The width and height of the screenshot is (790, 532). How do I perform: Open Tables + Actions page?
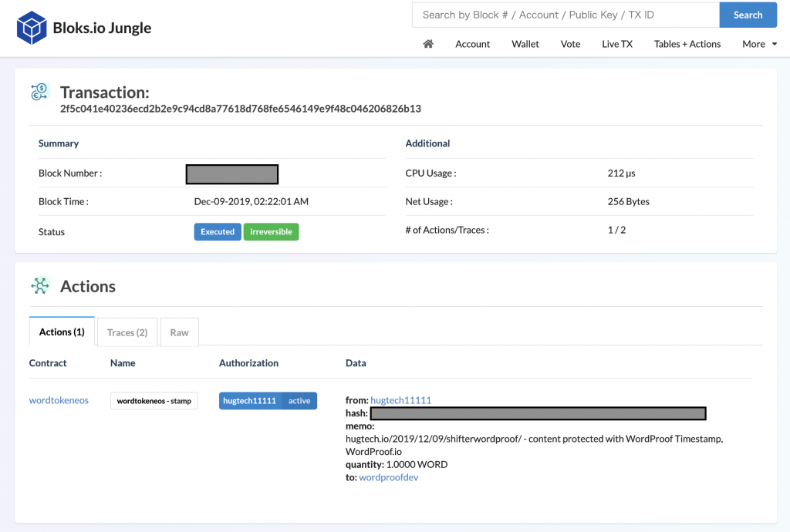click(687, 44)
